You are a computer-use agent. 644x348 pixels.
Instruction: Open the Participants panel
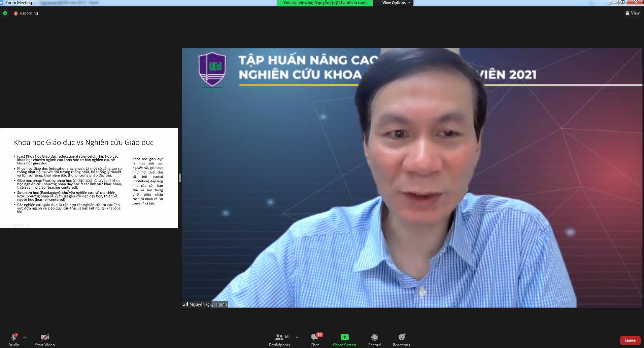click(x=279, y=338)
